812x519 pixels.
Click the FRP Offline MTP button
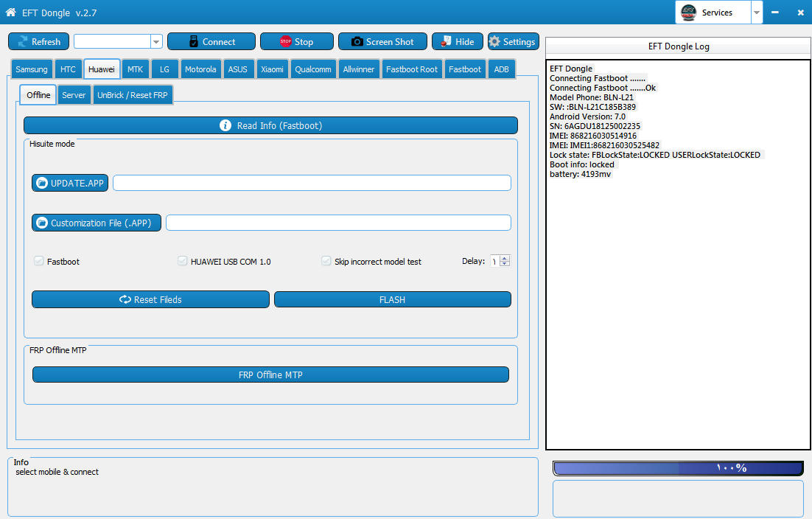[271, 375]
